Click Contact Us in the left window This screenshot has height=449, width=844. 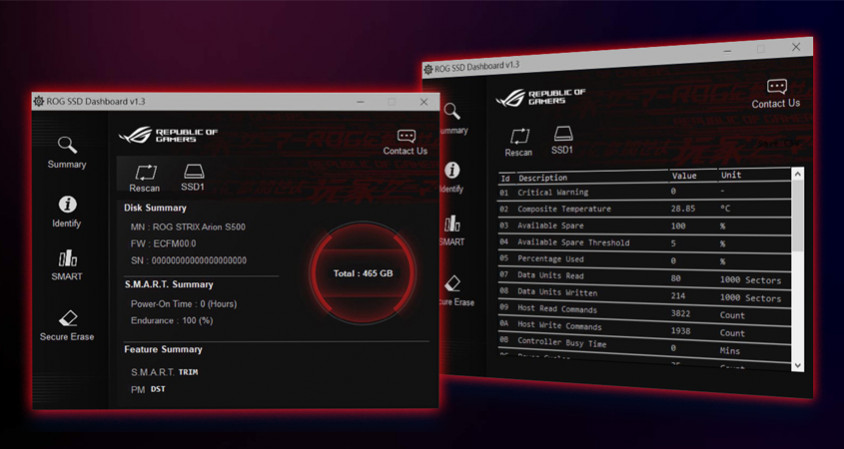[x=405, y=141]
